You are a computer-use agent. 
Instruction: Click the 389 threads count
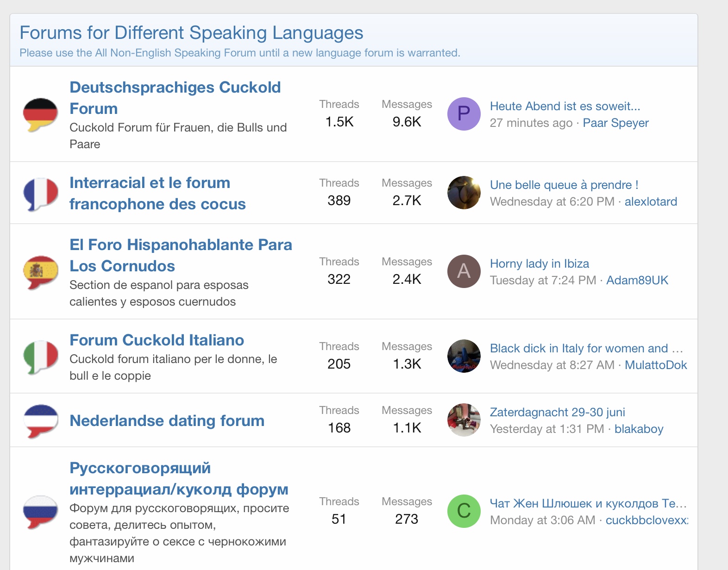point(339,200)
